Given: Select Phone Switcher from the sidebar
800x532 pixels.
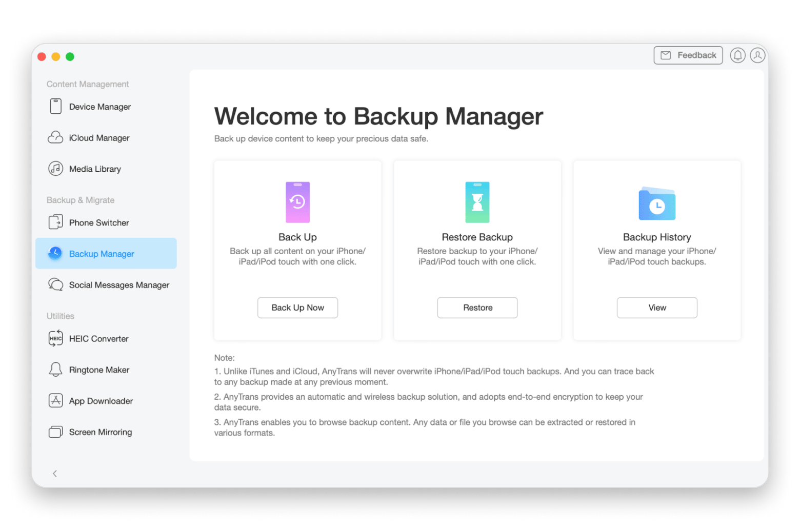Looking at the screenshot, I should click(106, 223).
